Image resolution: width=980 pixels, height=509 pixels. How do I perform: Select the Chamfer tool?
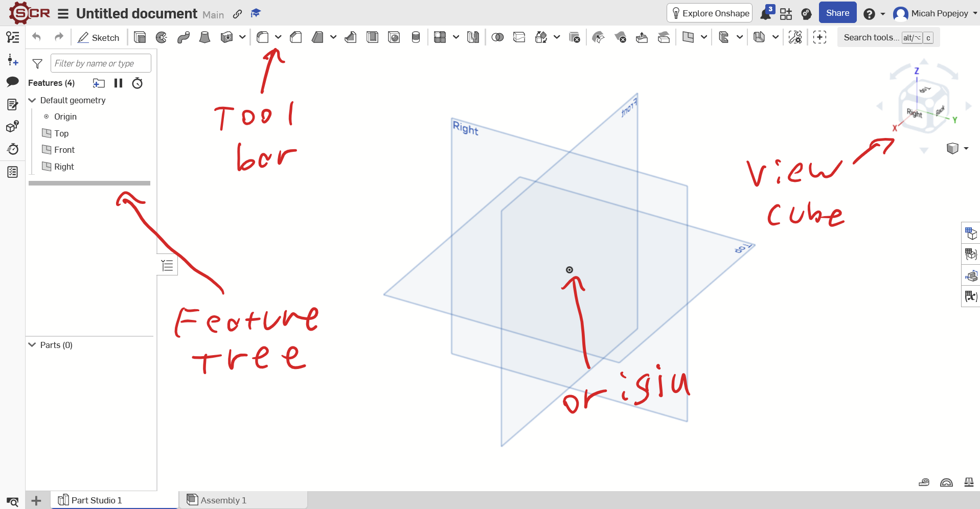(295, 37)
